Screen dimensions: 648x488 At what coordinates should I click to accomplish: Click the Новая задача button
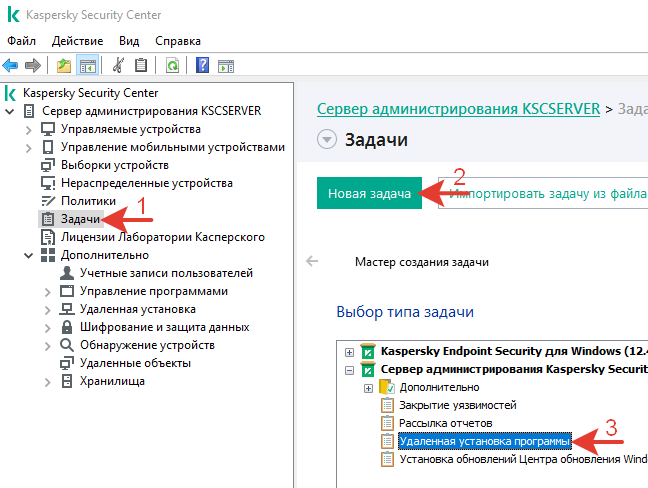tap(369, 193)
